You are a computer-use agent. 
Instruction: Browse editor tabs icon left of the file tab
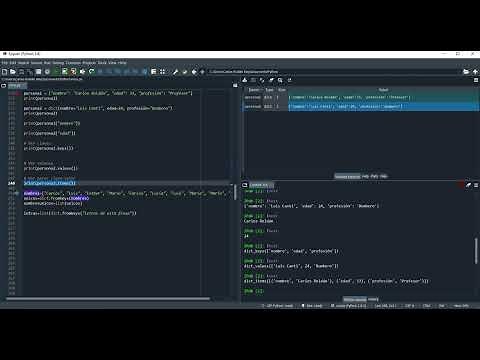point(4,86)
